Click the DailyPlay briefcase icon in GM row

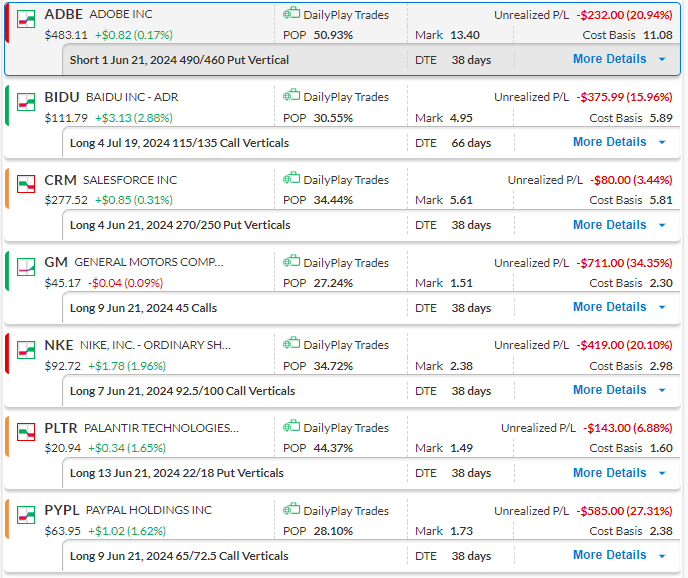(x=291, y=262)
